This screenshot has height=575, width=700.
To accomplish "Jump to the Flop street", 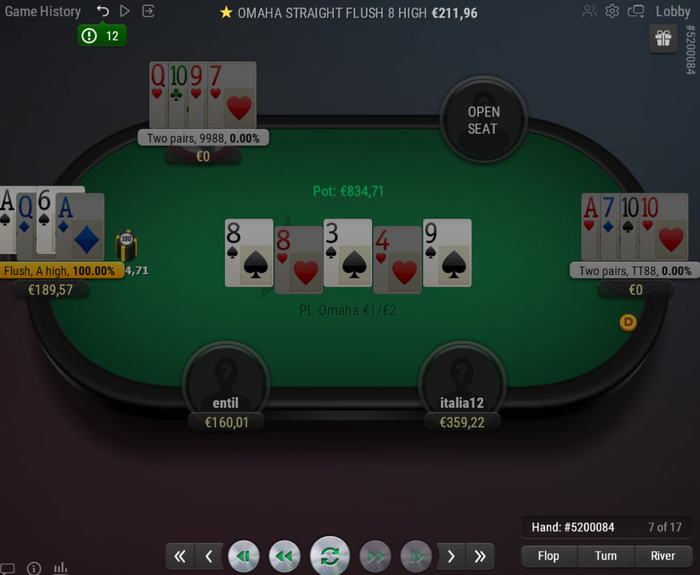I will (x=549, y=556).
